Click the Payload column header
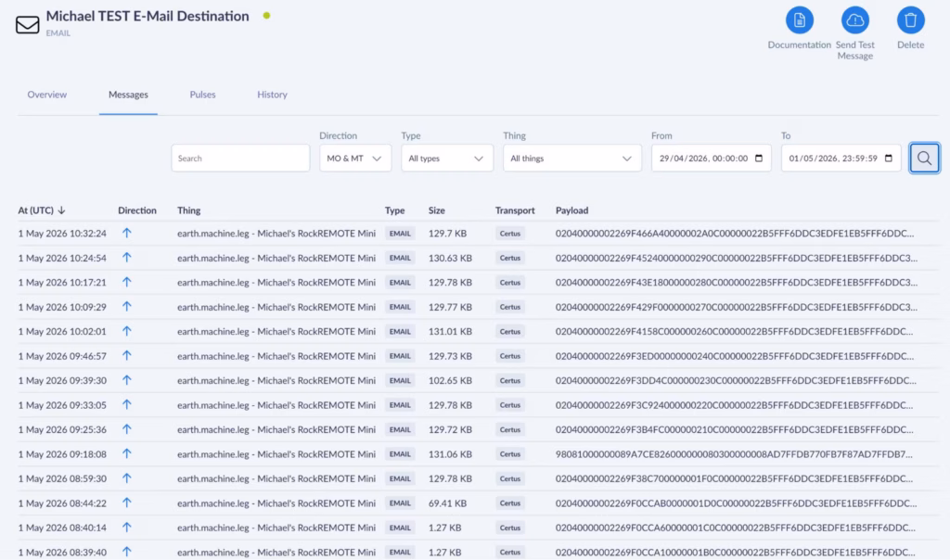Viewport: 950px width, 560px height. 571,210
